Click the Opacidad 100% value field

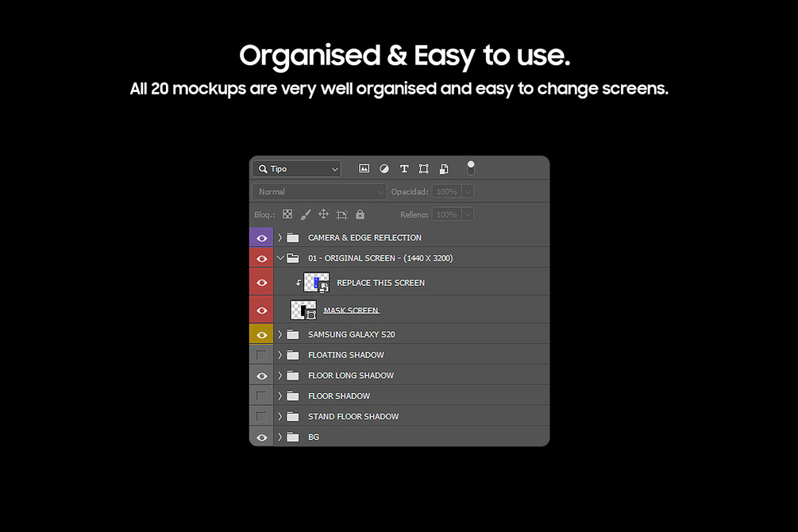[x=446, y=192]
